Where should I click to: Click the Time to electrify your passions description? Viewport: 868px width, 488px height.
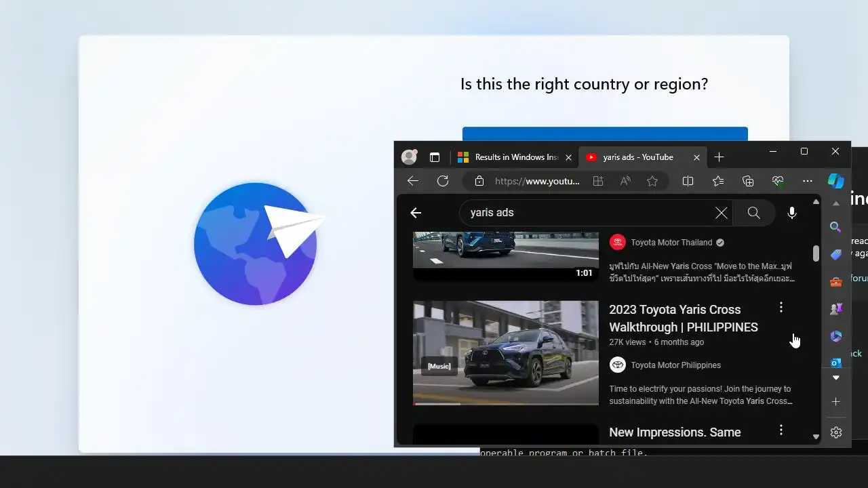point(701,395)
